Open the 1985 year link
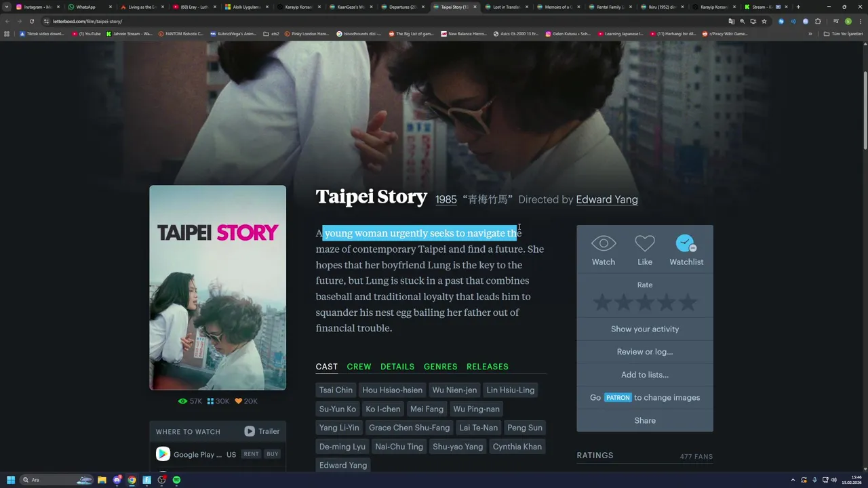The image size is (868, 488). click(x=446, y=199)
